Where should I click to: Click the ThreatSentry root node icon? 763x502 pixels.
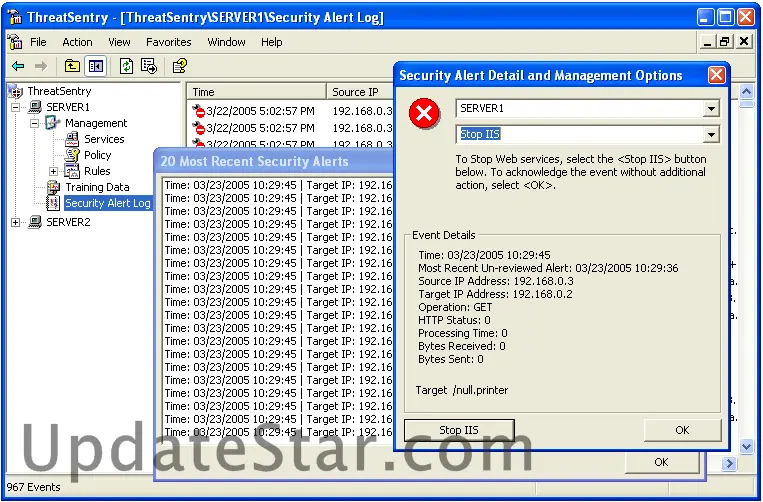click(x=15, y=91)
